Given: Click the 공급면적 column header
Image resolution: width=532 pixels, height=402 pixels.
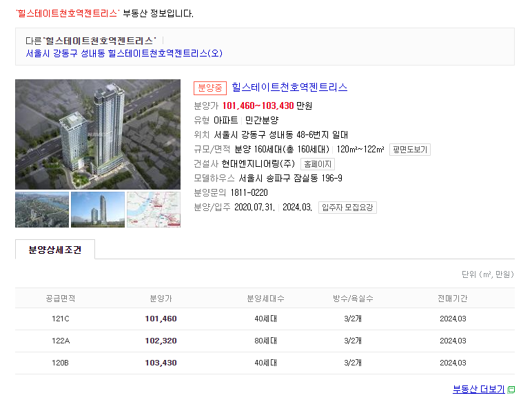Looking at the screenshot, I should (x=61, y=299).
